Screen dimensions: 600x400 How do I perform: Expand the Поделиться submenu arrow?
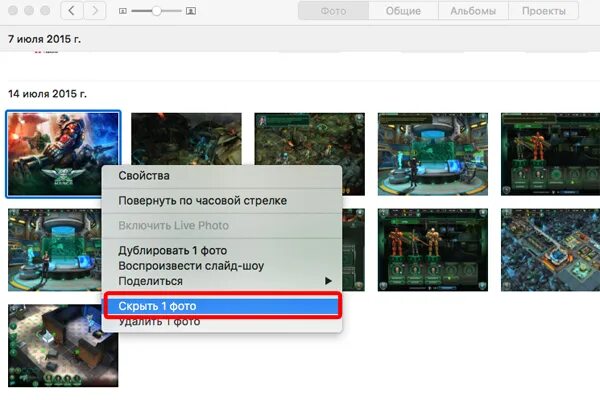click(x=328, y=281)
